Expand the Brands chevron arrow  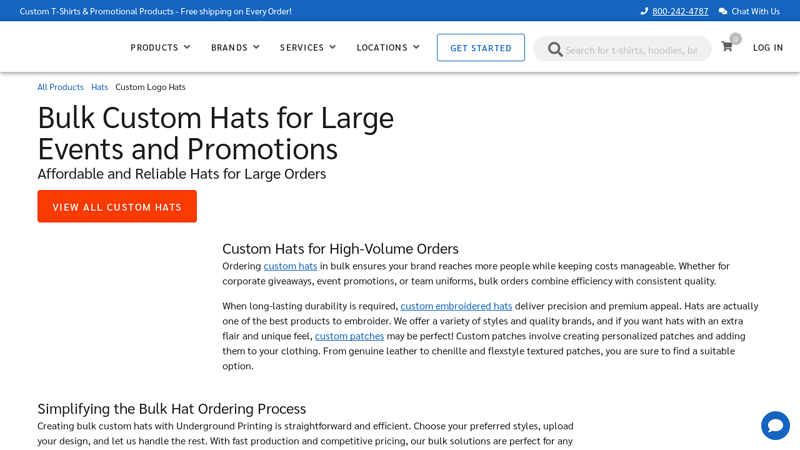point(256,47)
